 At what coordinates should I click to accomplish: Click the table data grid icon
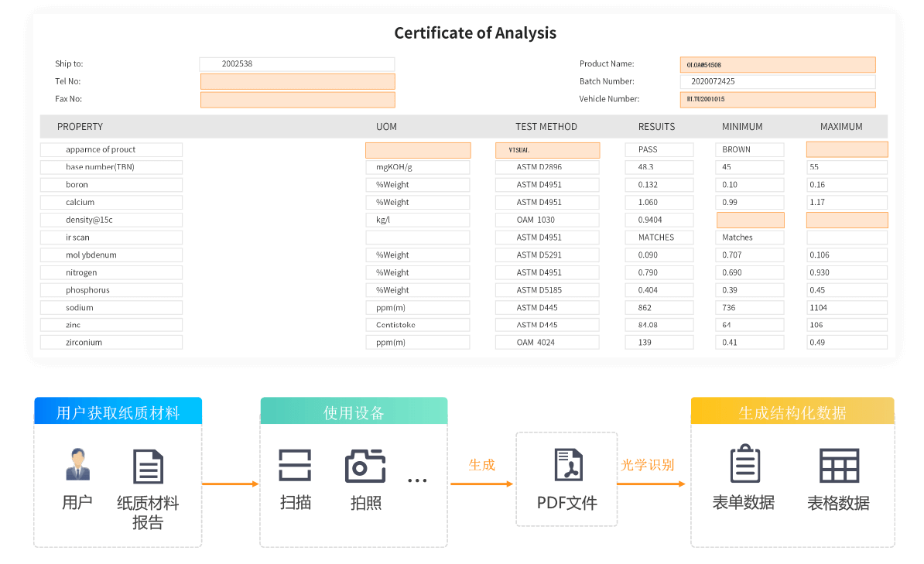pyautogui.click(x=839, y=465)
